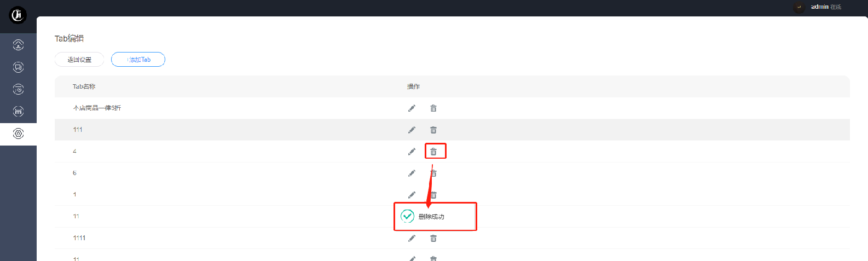Open the storefront icon in sidebar
Screen dimensions: 868x261
tap(18, 112)
